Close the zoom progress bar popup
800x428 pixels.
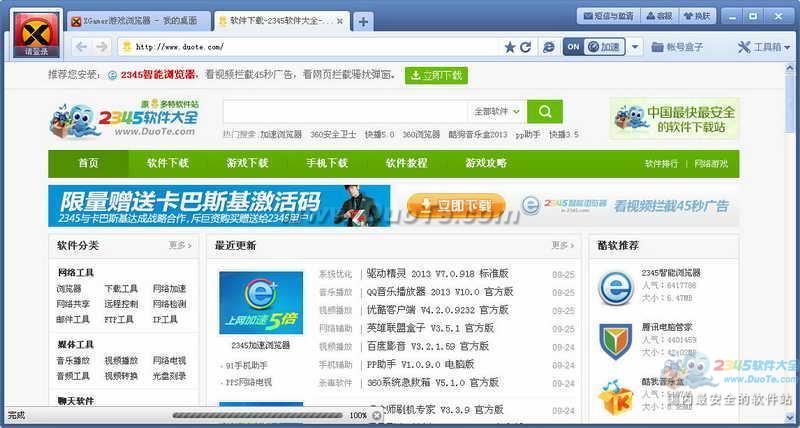[x=377, y=415]
